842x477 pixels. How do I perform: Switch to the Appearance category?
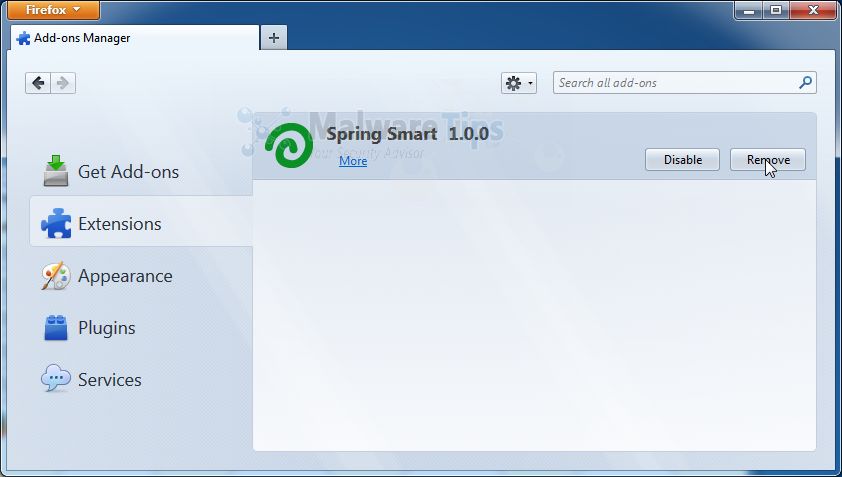(x=141, y=276)
